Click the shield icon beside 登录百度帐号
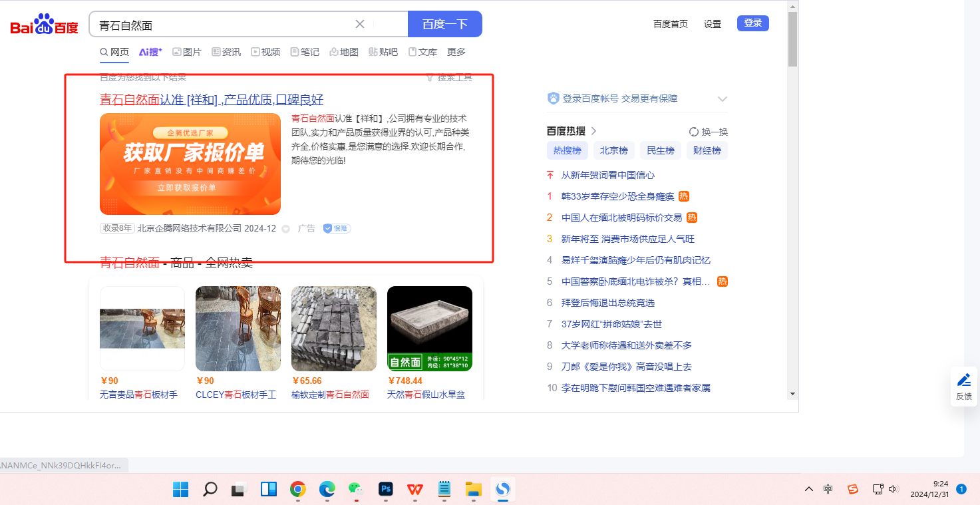Image resolution: width=980 pixels, height=505 pixels. (553, 98)
